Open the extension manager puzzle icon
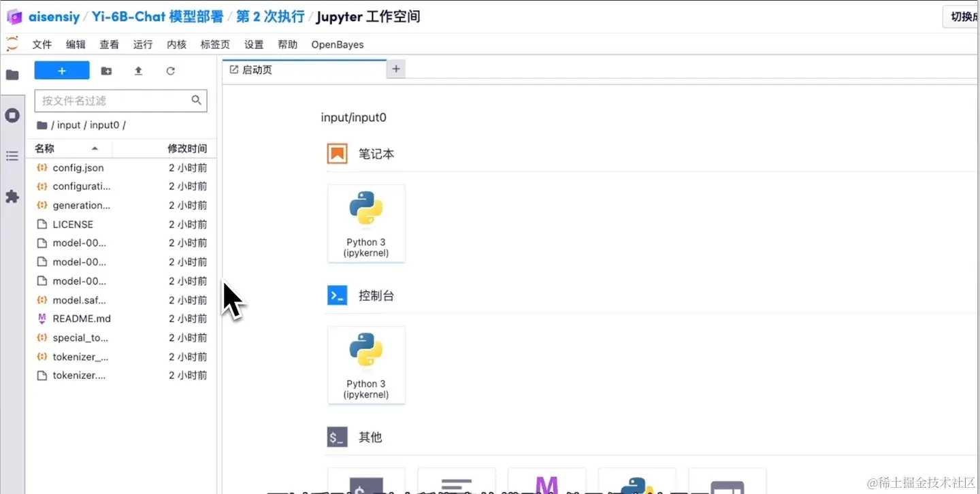The height and width of the screenshot is (494, 980). pos(12,197)
